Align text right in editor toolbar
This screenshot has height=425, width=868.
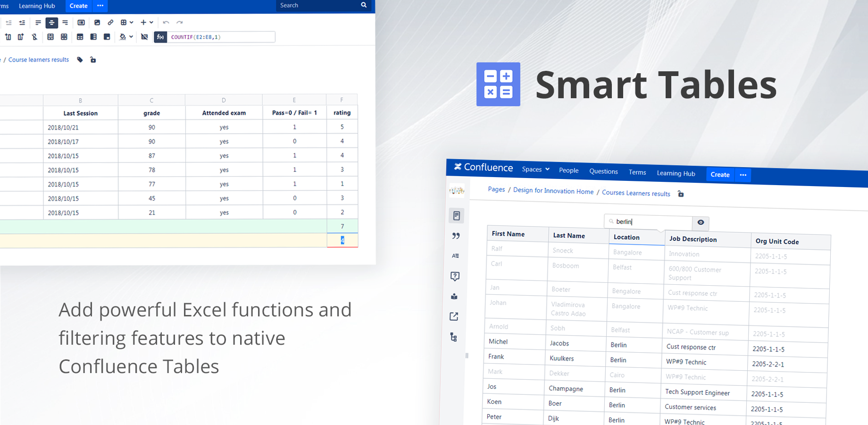(65, 23)
